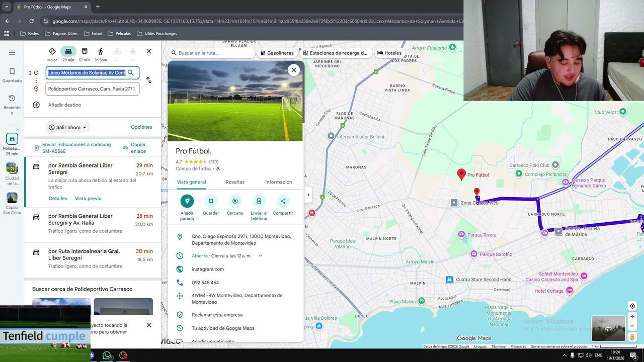This screenshot has width=644, height=362.
Task: Open the Salir ahora departure dropdown
Action: pyautogui.click(x=67, y=128)
